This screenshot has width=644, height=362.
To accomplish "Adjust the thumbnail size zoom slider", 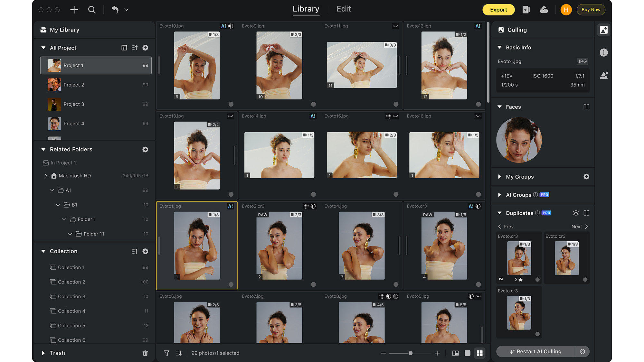I will (410, 353).
